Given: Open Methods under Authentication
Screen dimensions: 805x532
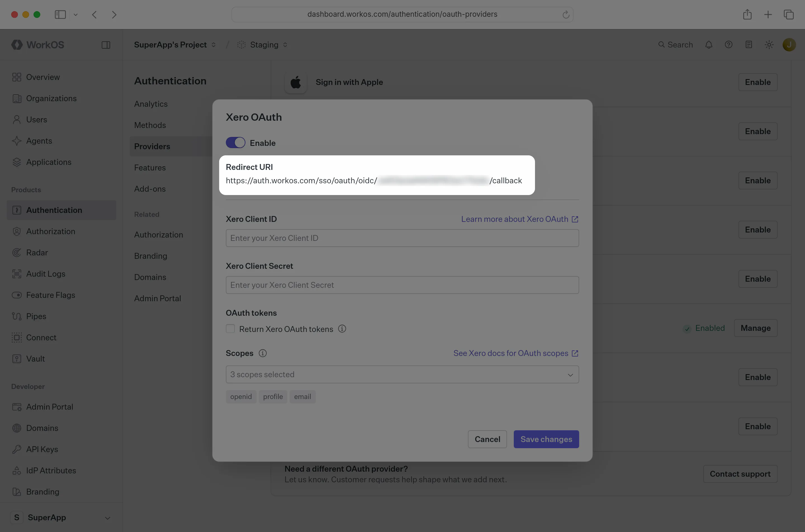Looking at the screenshot, I should (x=150, y=125).
